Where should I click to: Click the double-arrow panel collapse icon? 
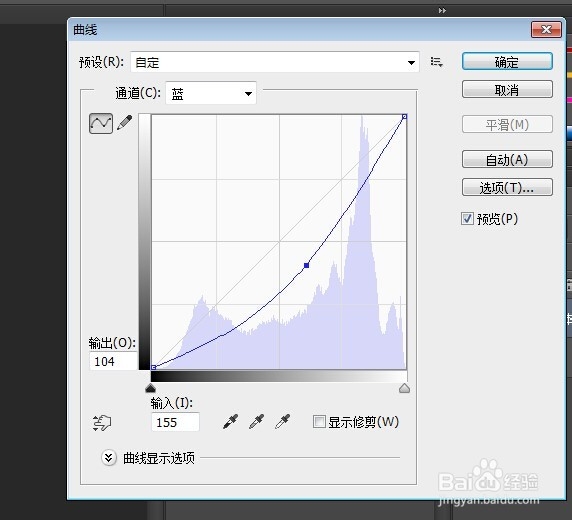[442, 11]
